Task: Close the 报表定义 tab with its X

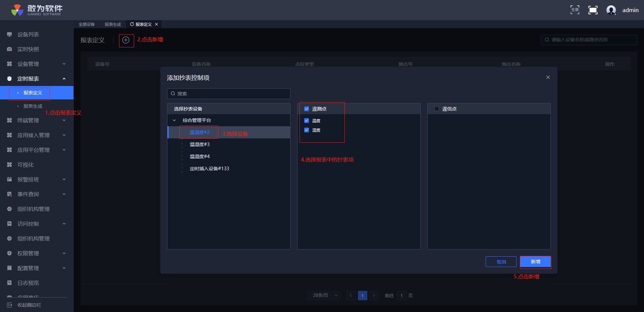Action: pos(156,24)
